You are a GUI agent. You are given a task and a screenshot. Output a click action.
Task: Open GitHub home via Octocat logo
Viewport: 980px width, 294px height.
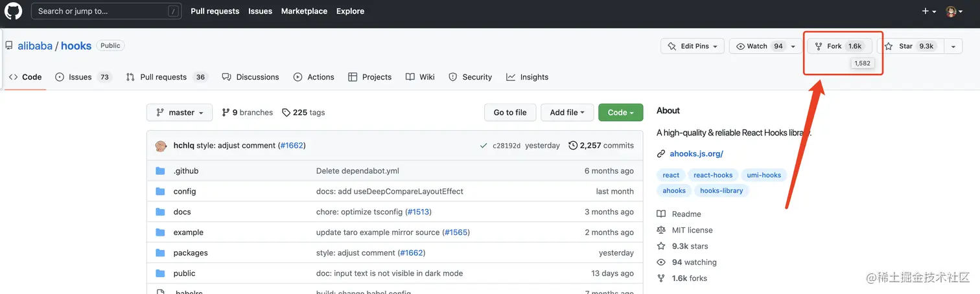coord(13,11)
